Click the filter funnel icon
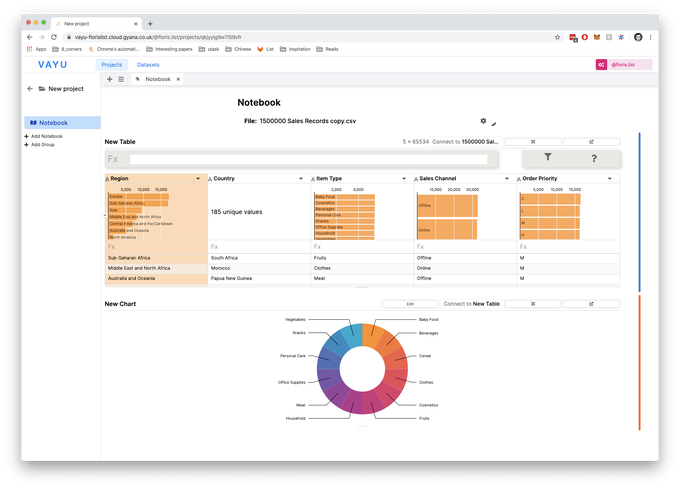 [x=547, y=158]
